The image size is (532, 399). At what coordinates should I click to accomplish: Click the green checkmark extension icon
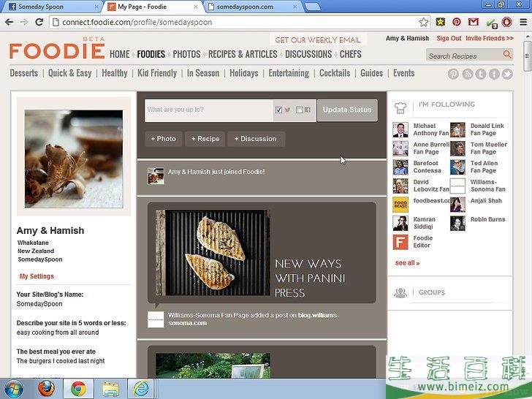[491, 23]
